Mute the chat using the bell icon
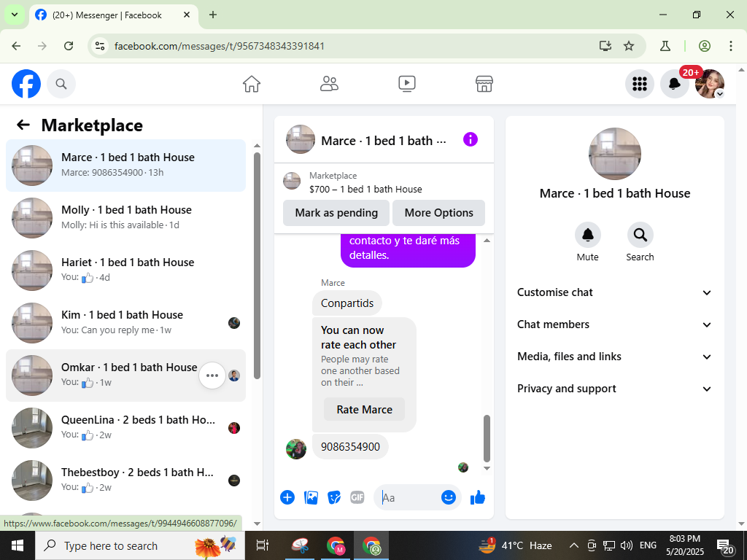This screenshot has height=560, width=747. tap(588, 235)
